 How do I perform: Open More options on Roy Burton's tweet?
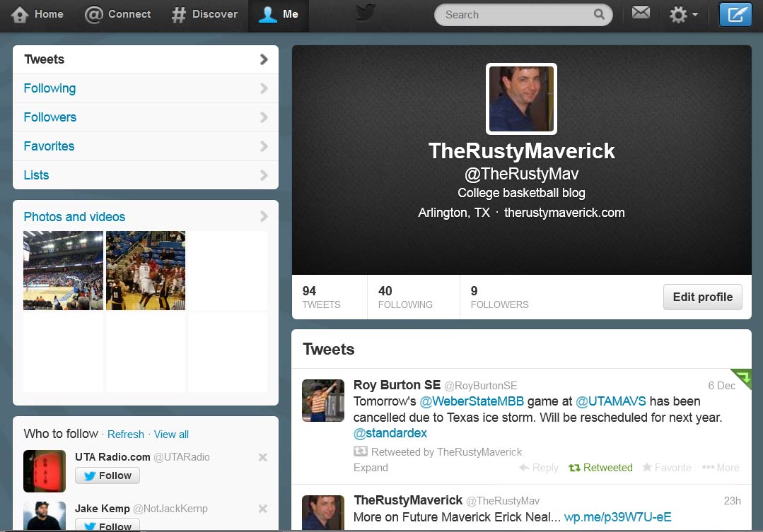(x=720, y=468)
